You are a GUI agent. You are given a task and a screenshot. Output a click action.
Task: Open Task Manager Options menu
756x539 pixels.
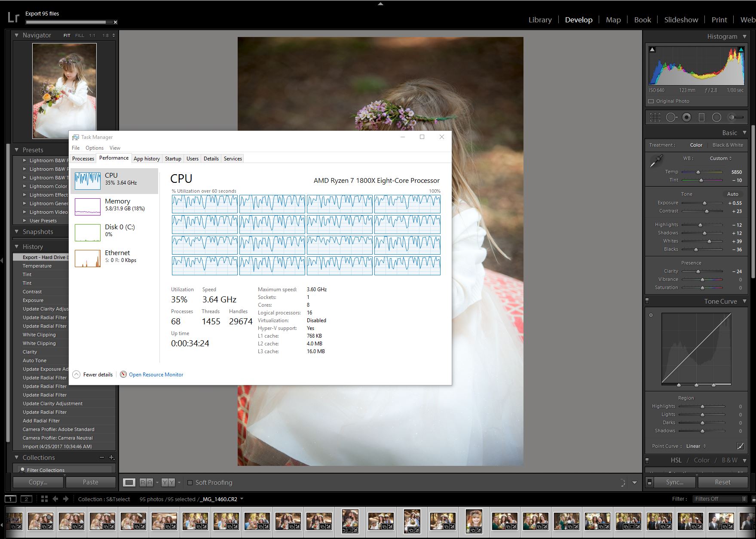pyautogui.click(x=94, y=148)
